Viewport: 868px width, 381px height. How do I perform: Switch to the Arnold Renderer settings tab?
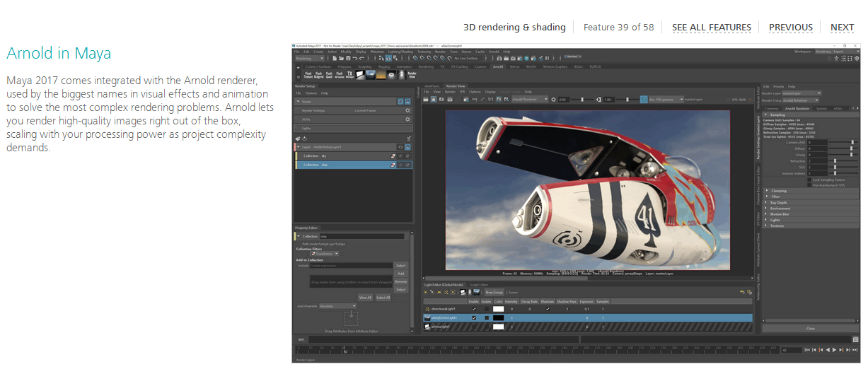pos(797,108)
